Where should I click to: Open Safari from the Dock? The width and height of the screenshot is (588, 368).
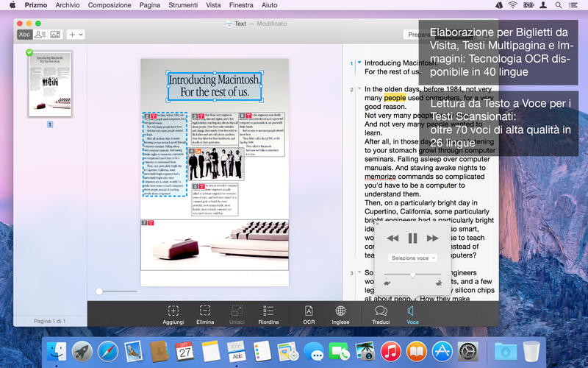coord(108,353)
